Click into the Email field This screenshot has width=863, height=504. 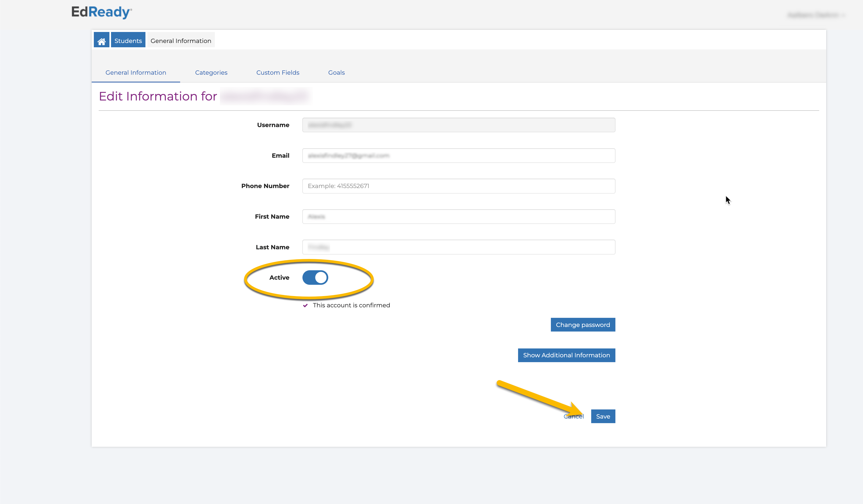(x=458, y=156)
